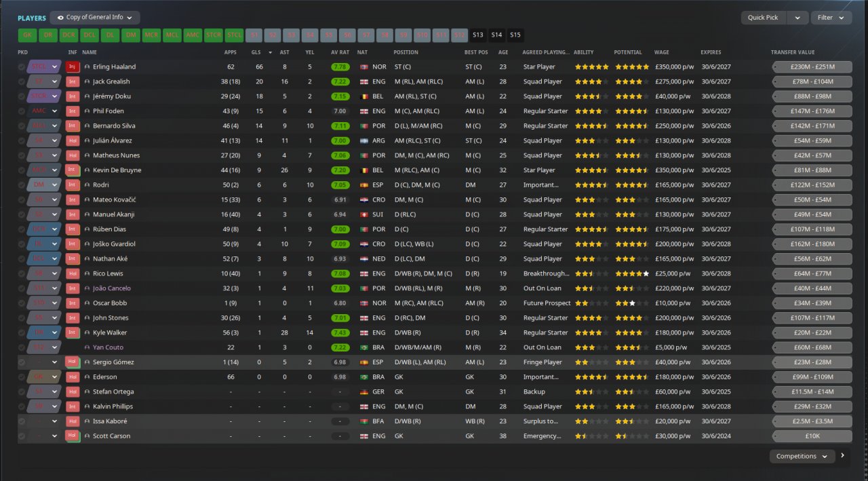Click the Germany flag in Stefan Ortega's row
The height and width of the screenshot is (481, 868).
(363, 391)
